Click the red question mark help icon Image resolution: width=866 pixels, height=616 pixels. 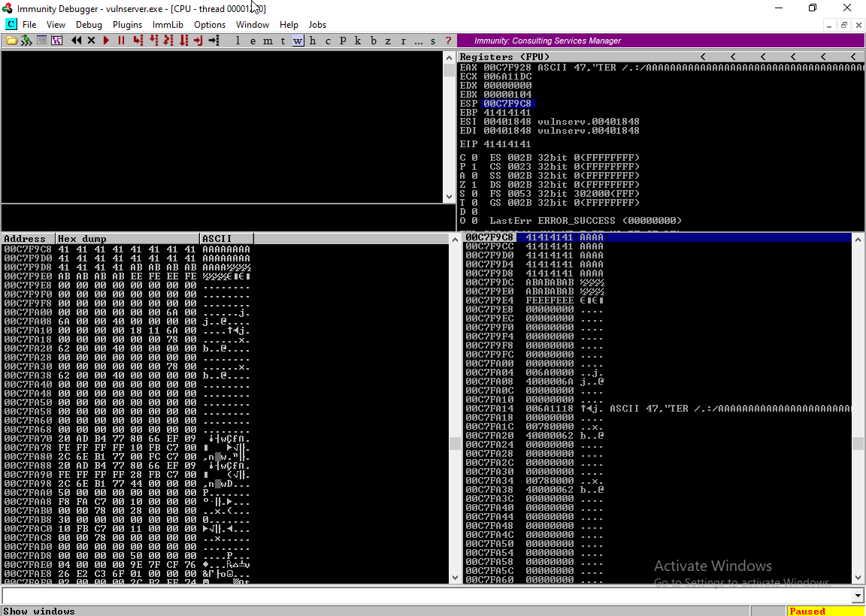448,41
